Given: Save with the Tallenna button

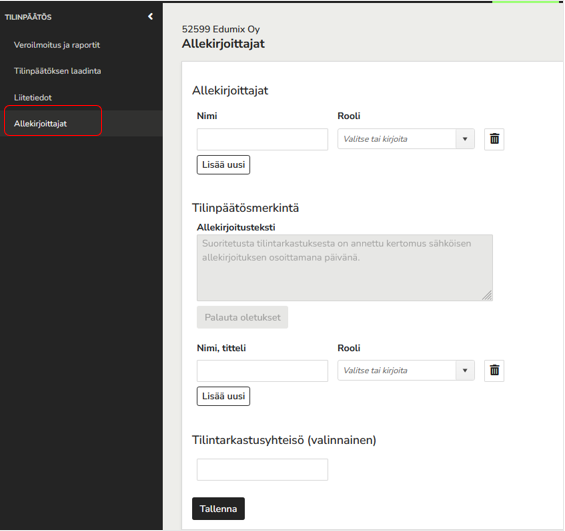Looking at the screenshot, I should coord(218,509).
